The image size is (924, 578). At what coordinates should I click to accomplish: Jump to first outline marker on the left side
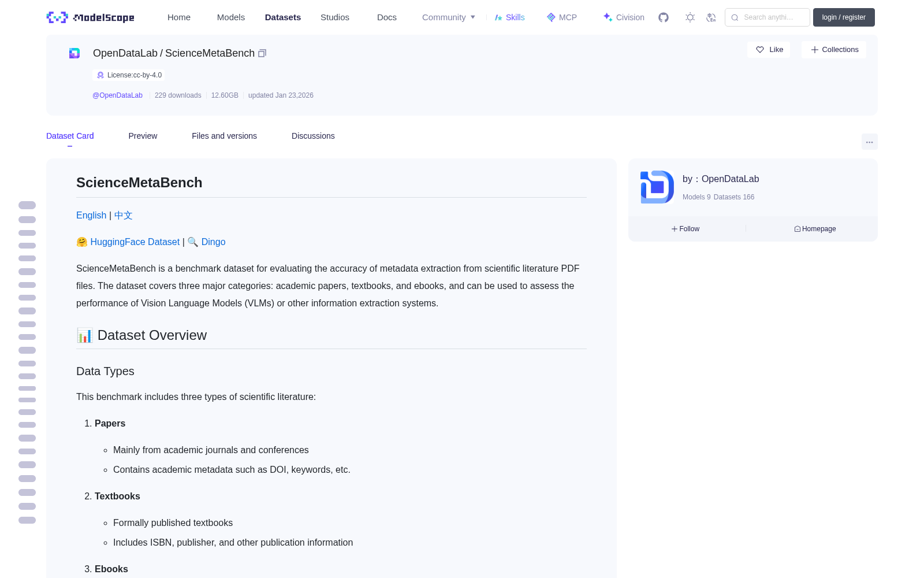pos(27,205)
